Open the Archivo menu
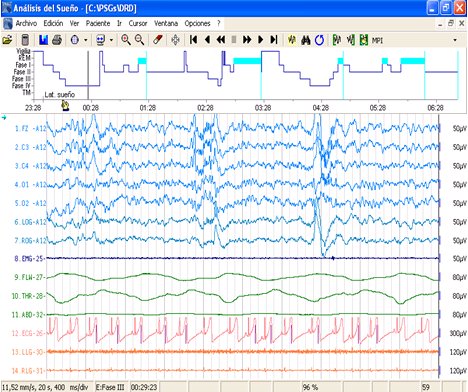Screen dimensions: 468x392 click(x=26, y=23)
